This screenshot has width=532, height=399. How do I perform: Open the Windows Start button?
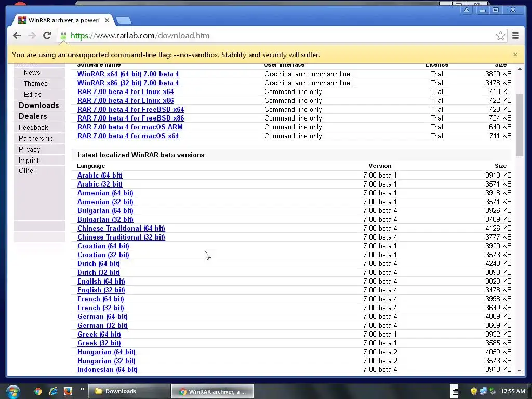[x=12, y=392]
